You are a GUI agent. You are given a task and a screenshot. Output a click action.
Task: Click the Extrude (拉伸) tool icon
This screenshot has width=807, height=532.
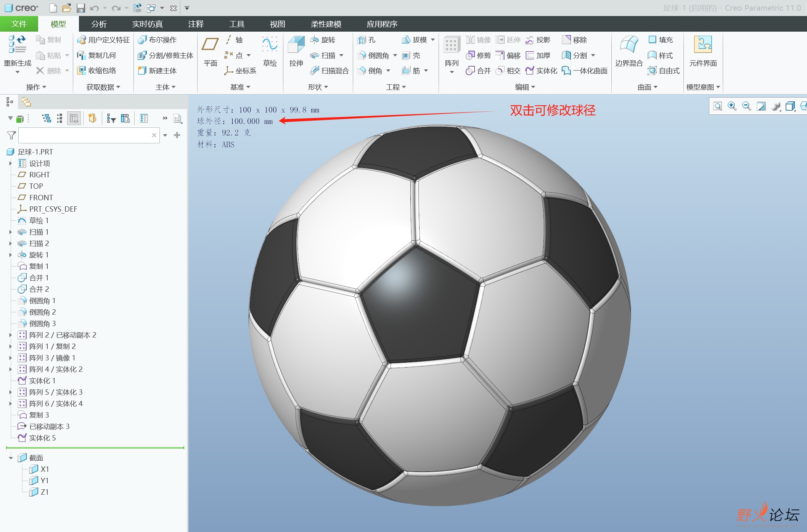click(x=296, y=45)
